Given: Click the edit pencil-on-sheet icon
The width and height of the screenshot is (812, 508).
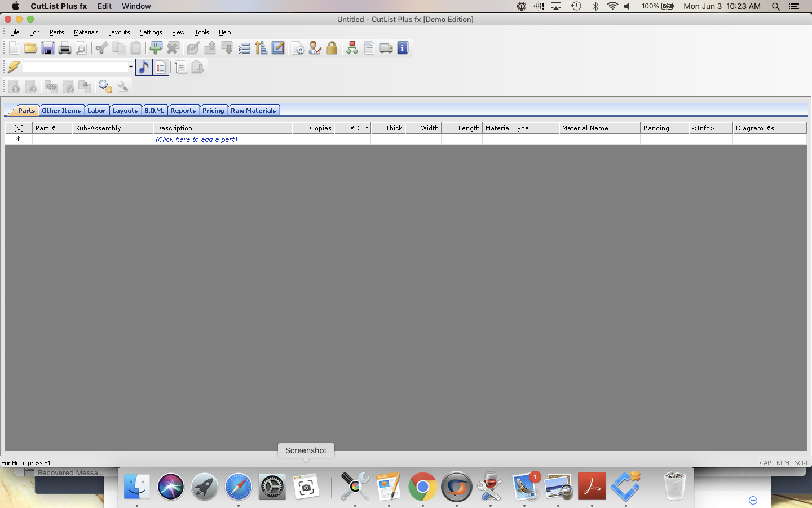Looking at the screenshot, I should [x=193, y=49].
